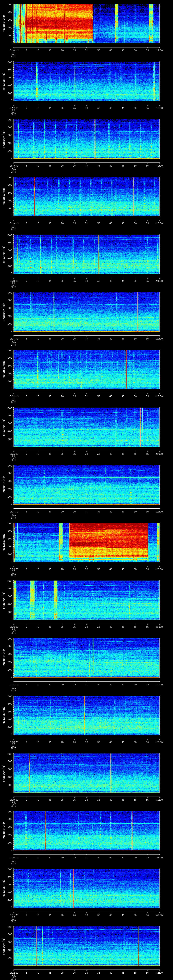Open the spectrogram panel starting at 0:18:00

87,139
